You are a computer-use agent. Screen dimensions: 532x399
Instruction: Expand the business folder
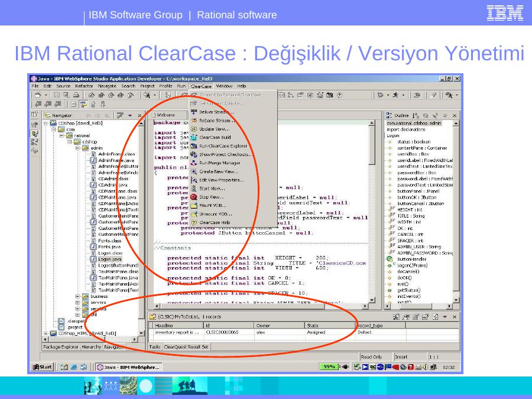pos(77,296)
